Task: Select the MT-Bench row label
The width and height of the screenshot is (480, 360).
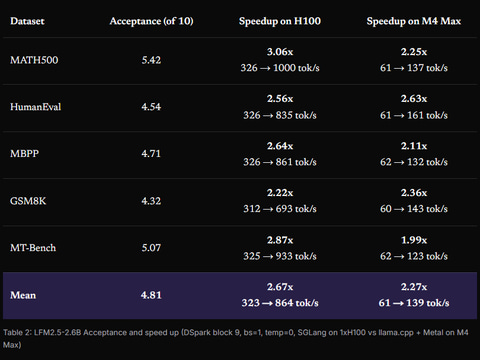Action: click(33, 248)
